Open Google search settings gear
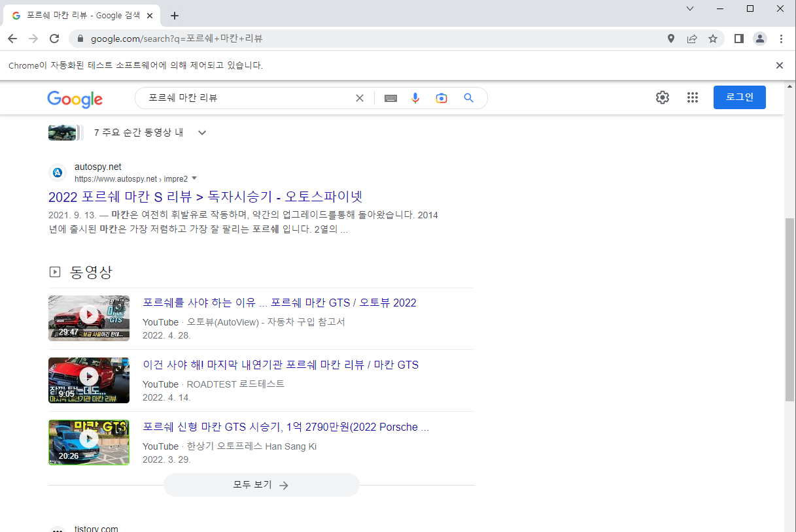The height and width of the screenshot is (532, 796). tap(663, 97)
